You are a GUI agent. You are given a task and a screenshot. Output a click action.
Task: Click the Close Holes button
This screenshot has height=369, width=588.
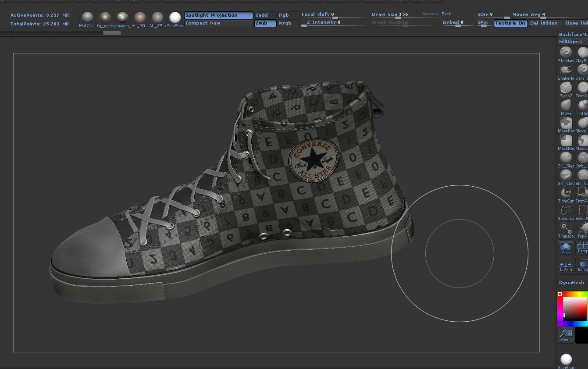[576, 23]
